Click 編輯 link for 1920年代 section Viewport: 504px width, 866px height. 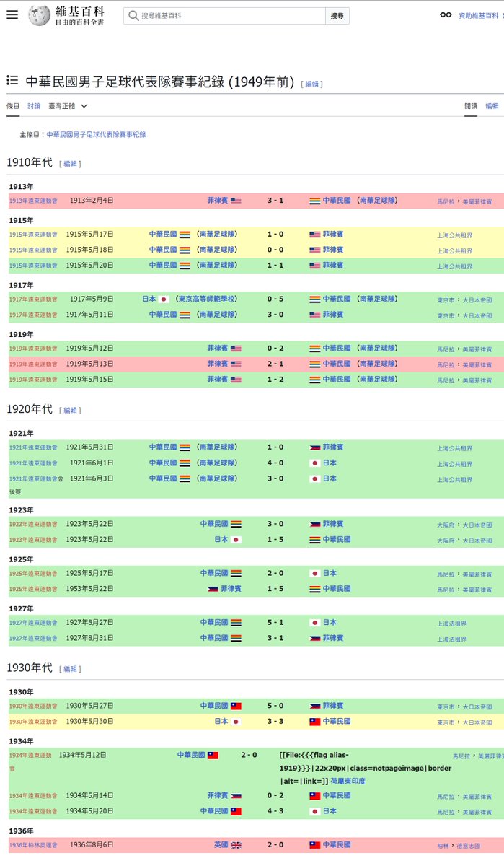(70, 411)
